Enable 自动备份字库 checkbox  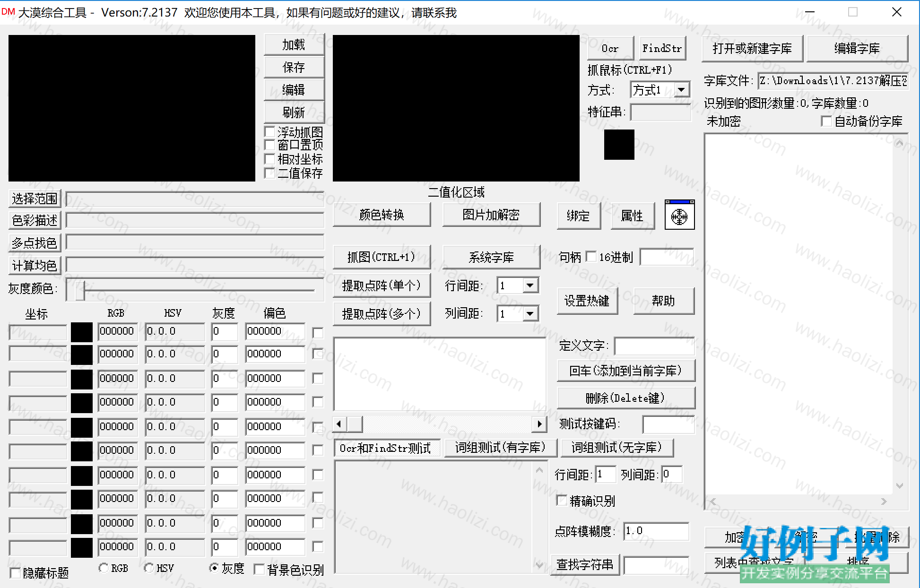826,121
